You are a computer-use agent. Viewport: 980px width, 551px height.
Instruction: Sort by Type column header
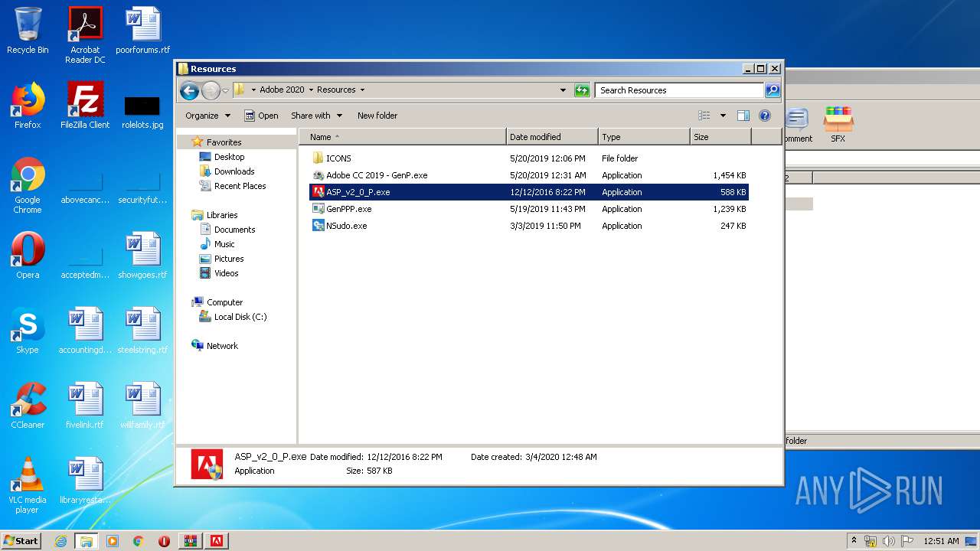(x=644, y=137)
